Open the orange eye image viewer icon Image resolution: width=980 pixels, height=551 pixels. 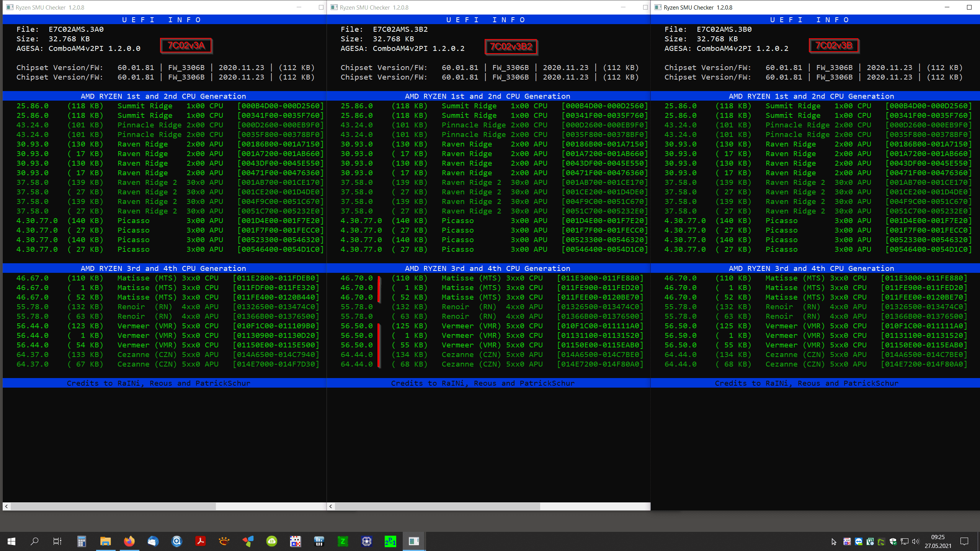click(224, 541)
